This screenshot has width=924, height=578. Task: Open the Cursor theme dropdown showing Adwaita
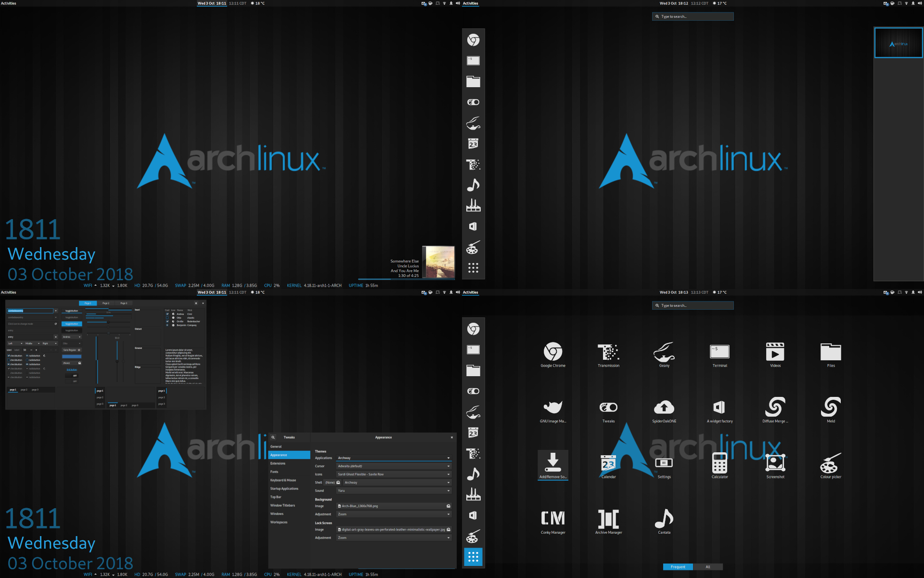pos(394,466)
